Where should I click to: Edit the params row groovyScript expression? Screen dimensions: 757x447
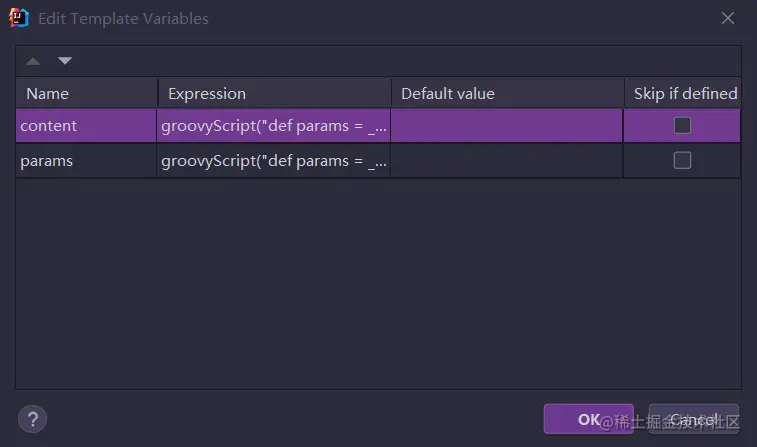tap(274, 160)
